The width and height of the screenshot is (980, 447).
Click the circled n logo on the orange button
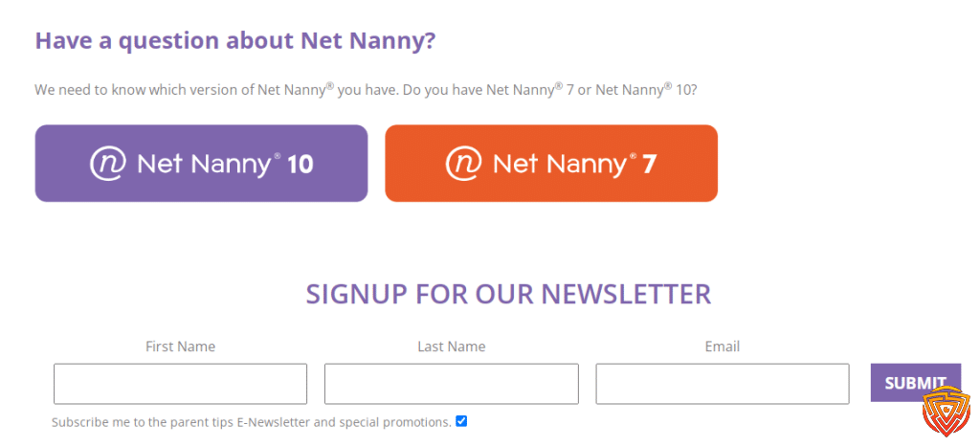[464, 163]
